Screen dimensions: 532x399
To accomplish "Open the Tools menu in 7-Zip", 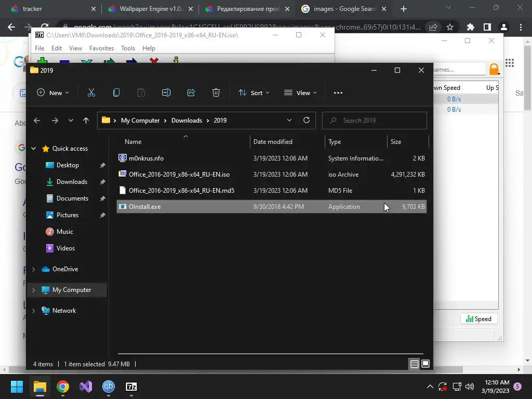I will 128,48.
